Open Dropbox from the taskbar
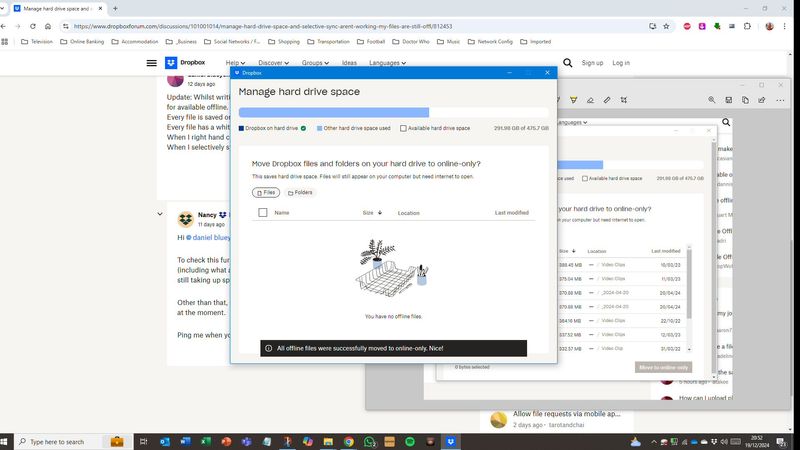 click(x=451, y=442)
